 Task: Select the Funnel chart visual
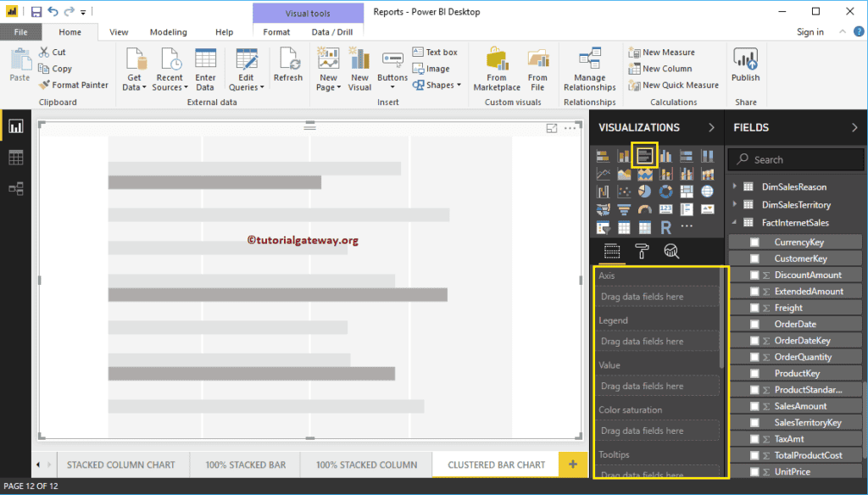pos(624,209)
